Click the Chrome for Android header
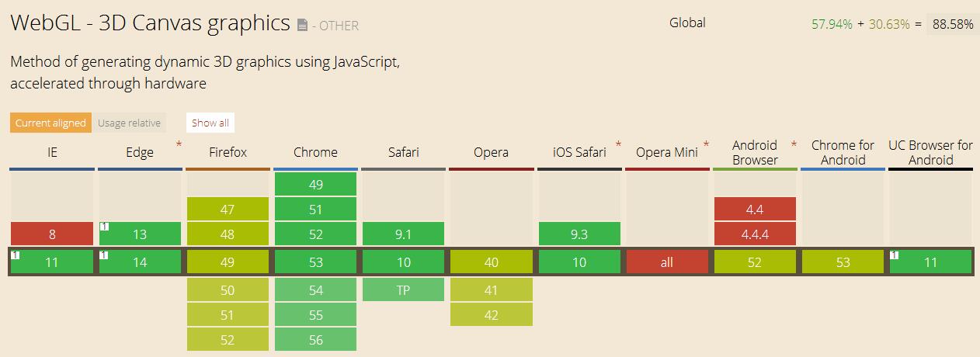This screenshot has width=980, height=357. [x=843, y=152]
